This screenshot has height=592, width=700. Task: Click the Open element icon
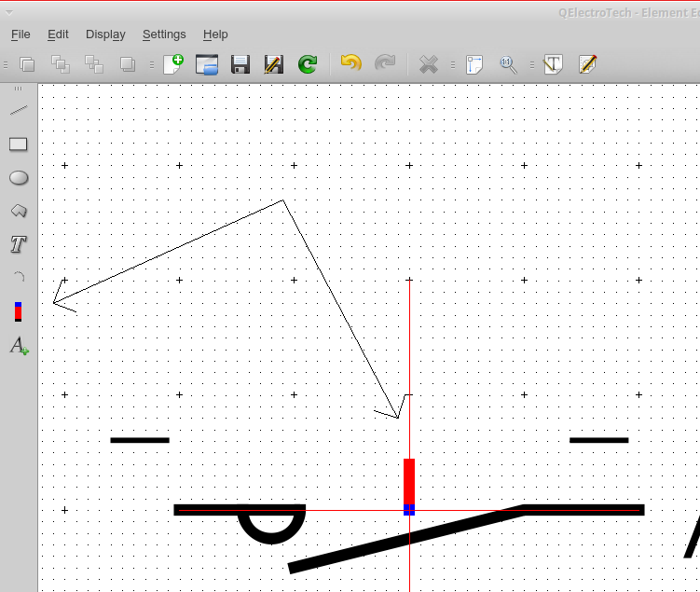[x=207, y=64]
